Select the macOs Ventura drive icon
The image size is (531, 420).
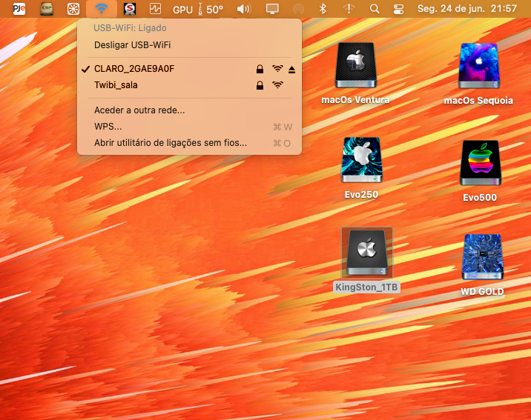[355, 65]
